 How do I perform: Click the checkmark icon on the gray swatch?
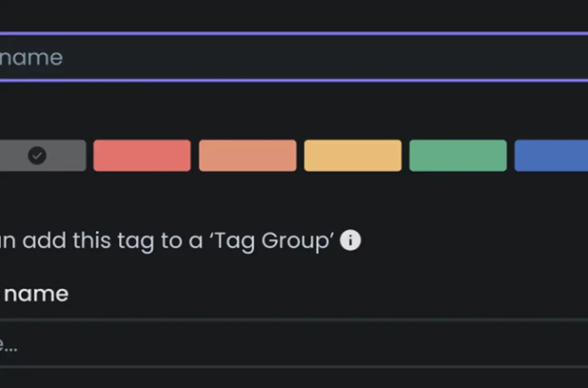[x=37, y=156]
